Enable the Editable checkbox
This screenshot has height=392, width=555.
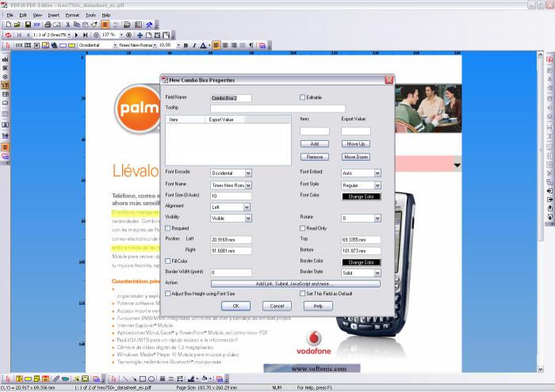302,97
